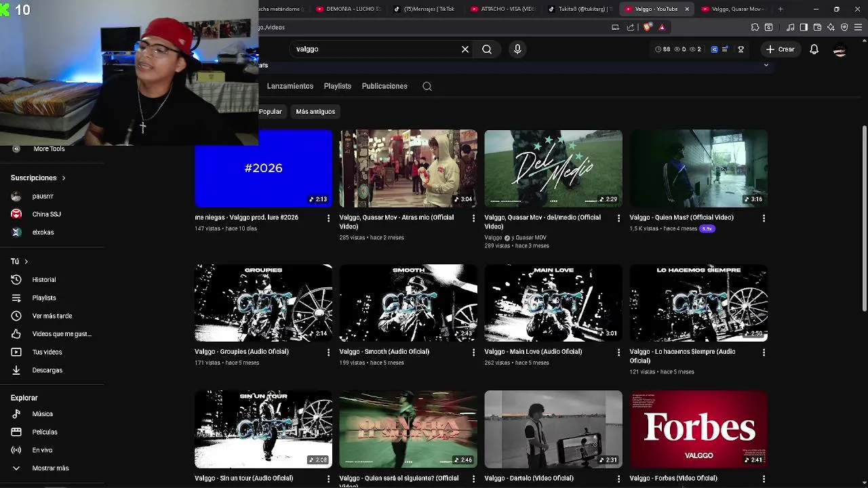868x488 pixels.
Task: Open options menu for Main Love audio
Action: [x=618, y=352]
